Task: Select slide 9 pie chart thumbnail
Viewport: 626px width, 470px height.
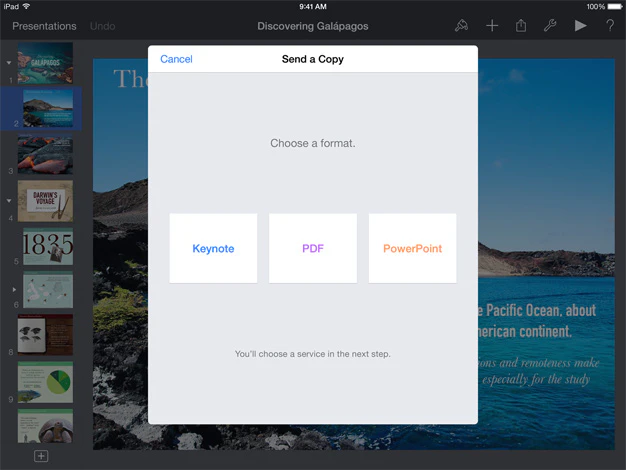Action: [x=45, y=382]
